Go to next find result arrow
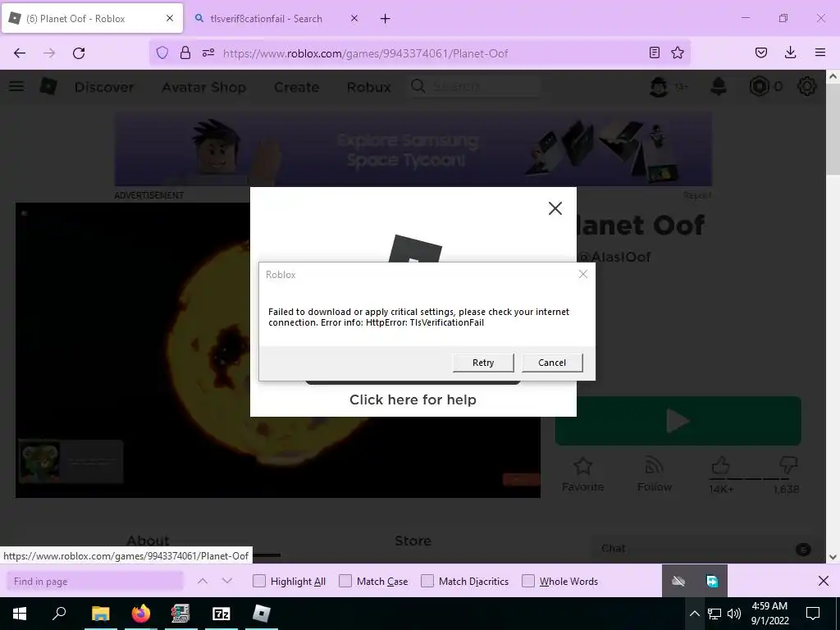Viewport: 840px width, 630px height. point(227,581)
